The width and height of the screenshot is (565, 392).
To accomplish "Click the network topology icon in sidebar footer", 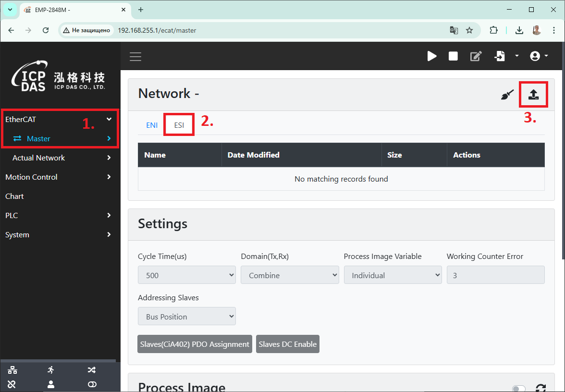I will [x=12, y=370].
